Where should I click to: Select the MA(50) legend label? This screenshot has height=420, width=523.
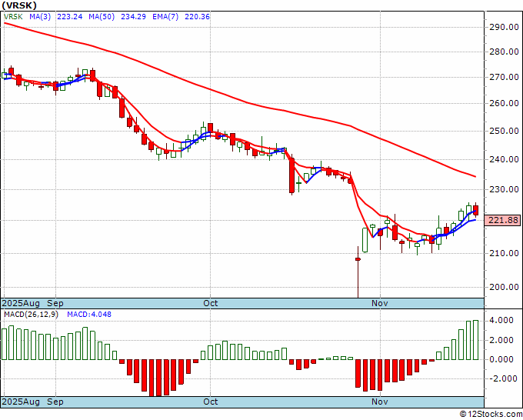[x=102, y=16]
